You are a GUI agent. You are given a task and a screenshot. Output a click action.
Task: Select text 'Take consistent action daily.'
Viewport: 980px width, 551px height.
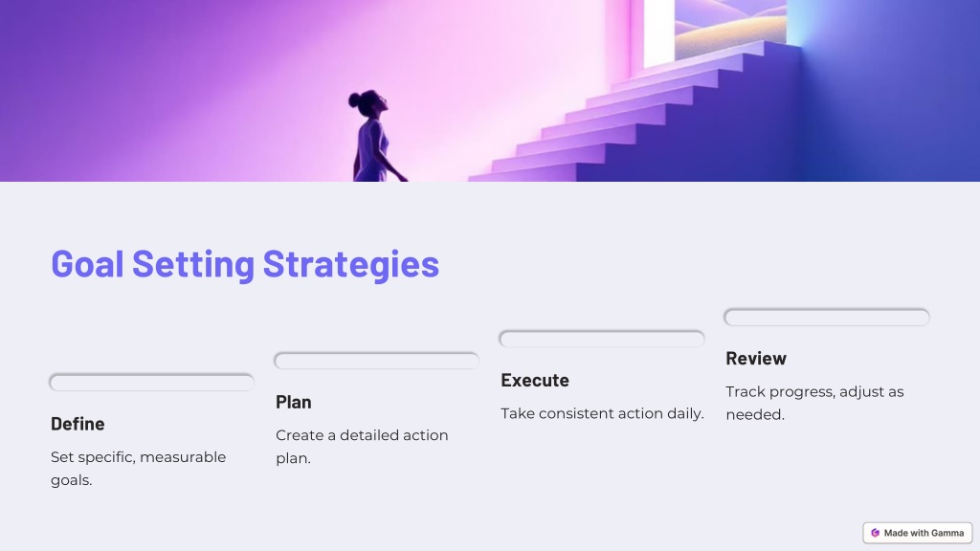pyautogui.click(x=602, y=413)
